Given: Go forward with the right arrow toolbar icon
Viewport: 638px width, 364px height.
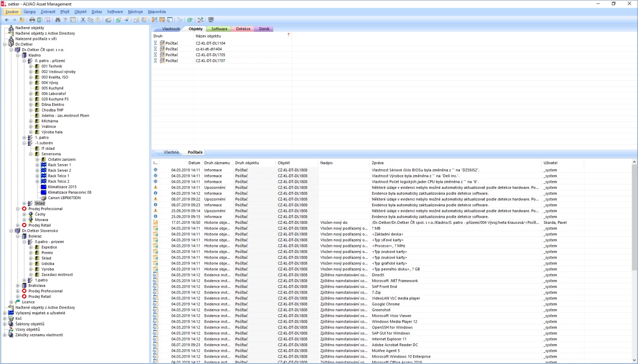Looking at the screenshot, I should [14, 20].
